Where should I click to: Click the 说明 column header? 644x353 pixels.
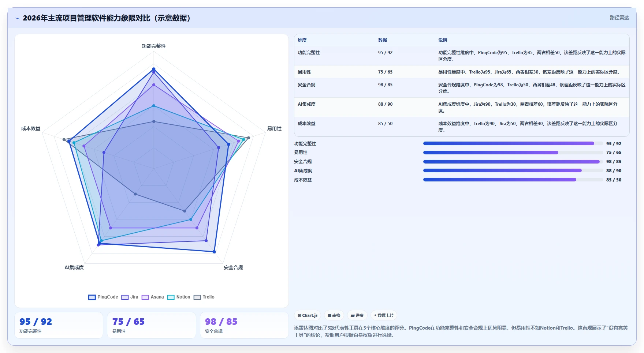pyautogui.click(x=443, y=40)
